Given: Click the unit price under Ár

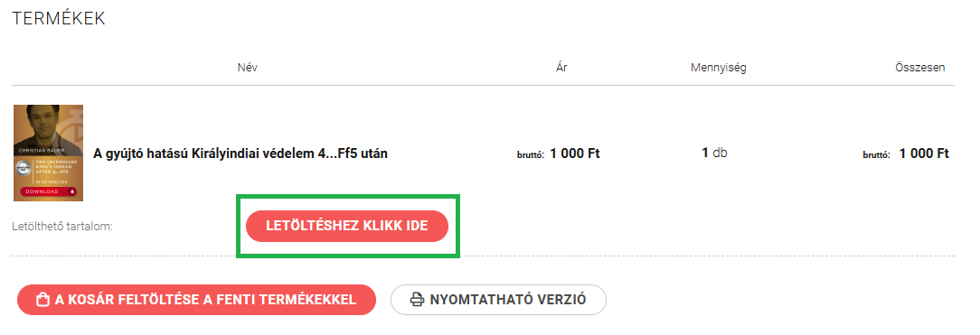Looking at the screenshot, I should tap(574, 154).
